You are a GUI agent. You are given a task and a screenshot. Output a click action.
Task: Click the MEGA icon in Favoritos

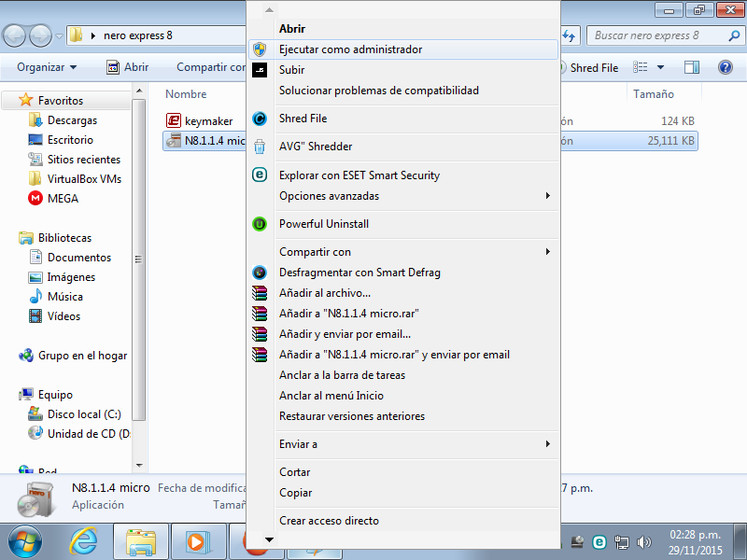coord(35,198)
